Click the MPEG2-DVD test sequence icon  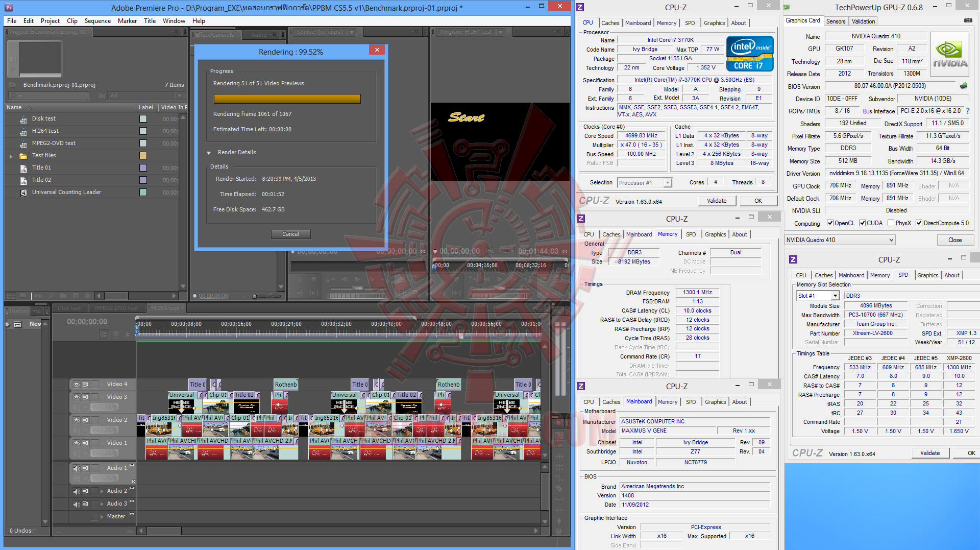tap(23, 144)
